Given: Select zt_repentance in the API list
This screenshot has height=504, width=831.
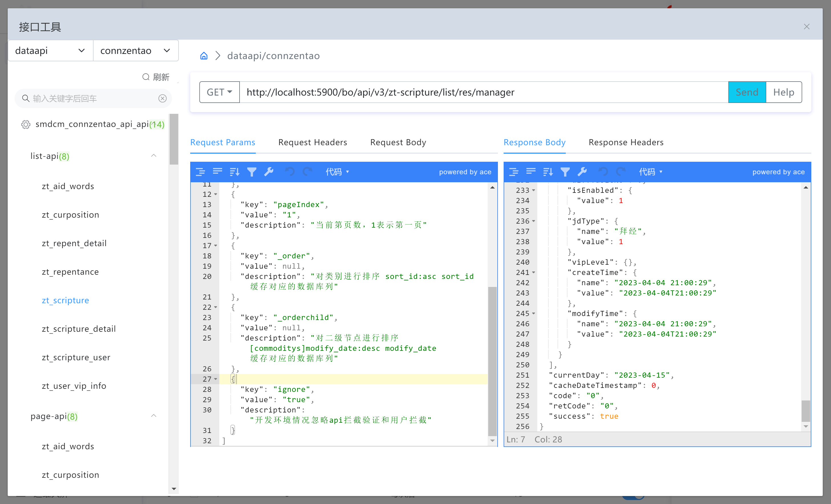Looking at the screenshot, I should [70, 272].
